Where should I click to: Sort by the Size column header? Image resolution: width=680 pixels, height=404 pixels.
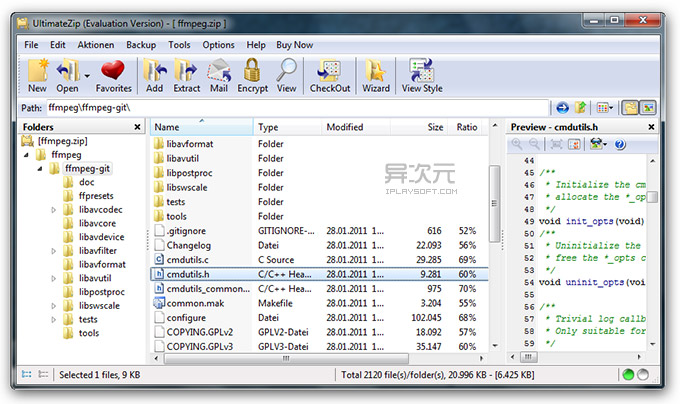[419, 127]
